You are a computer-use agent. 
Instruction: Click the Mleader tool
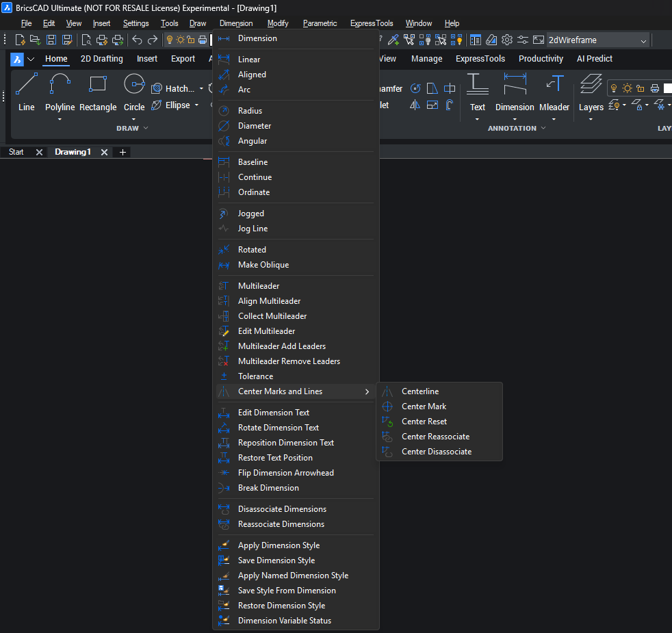pyautogui.click(x=554, y=92)
